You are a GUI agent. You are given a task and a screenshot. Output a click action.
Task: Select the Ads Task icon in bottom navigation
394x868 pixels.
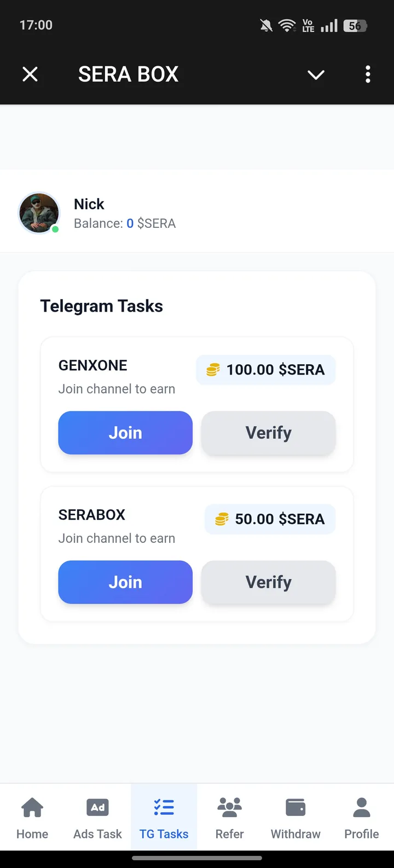tap(97, 807)
